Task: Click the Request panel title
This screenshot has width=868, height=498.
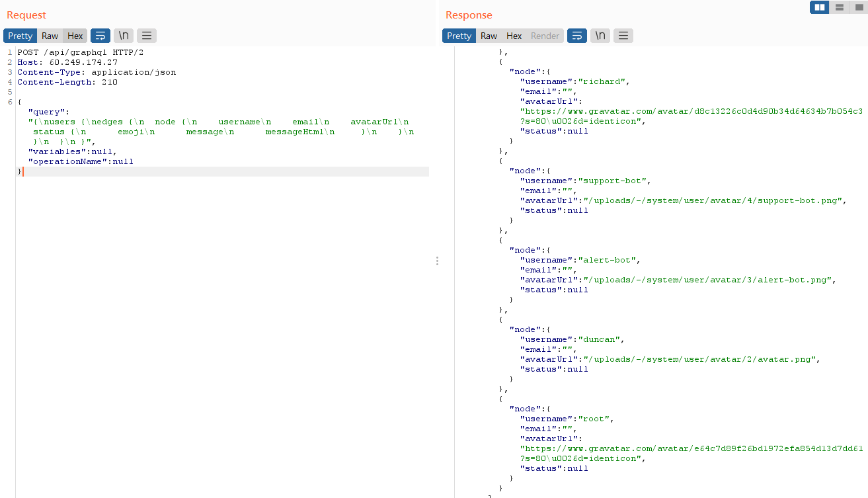Action: pos(26,15)
